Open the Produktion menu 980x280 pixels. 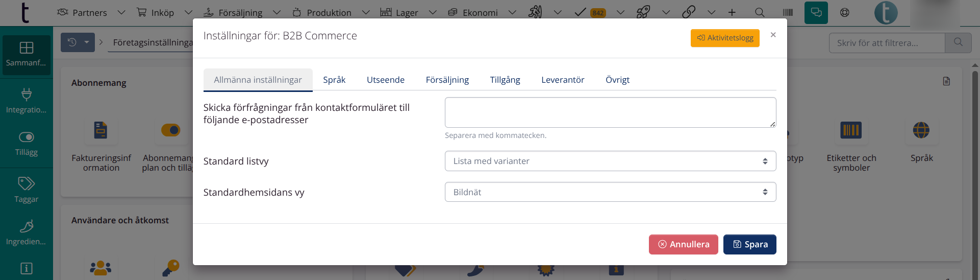click(x=322, y=12)
